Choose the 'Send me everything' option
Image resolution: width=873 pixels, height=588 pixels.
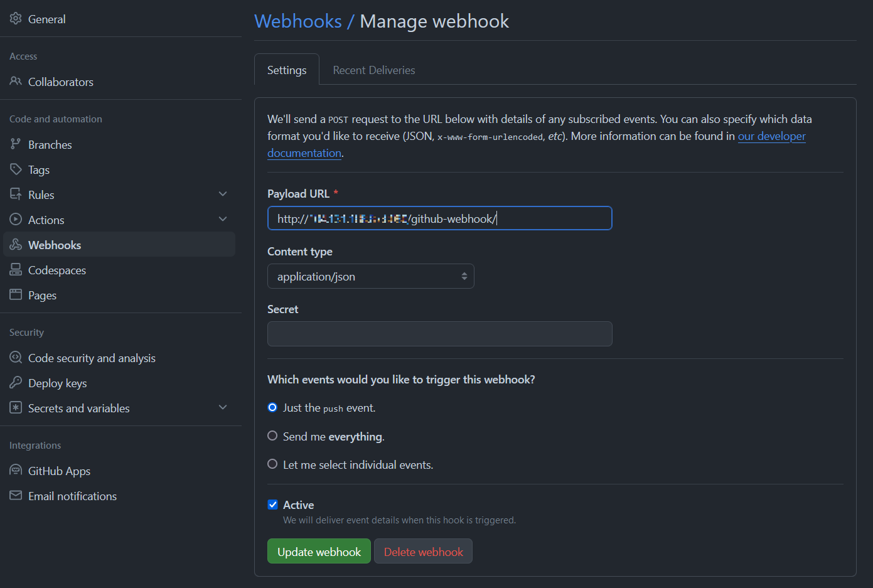tap(272, 436)
